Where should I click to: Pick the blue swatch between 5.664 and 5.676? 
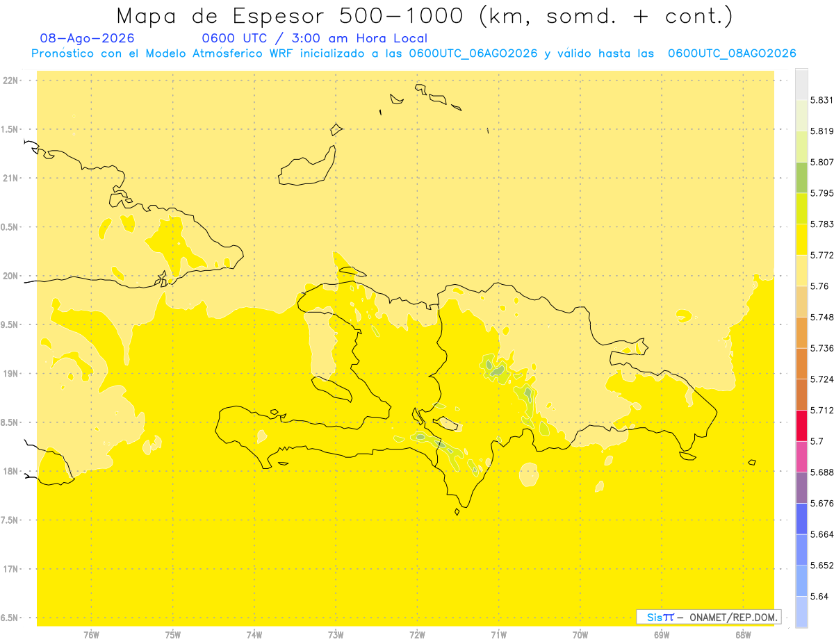tap(801, 518)
